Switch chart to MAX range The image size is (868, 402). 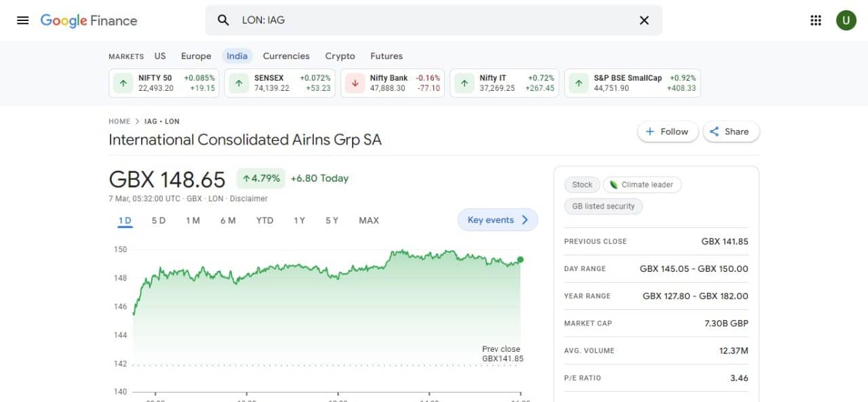tap(369, 220)
